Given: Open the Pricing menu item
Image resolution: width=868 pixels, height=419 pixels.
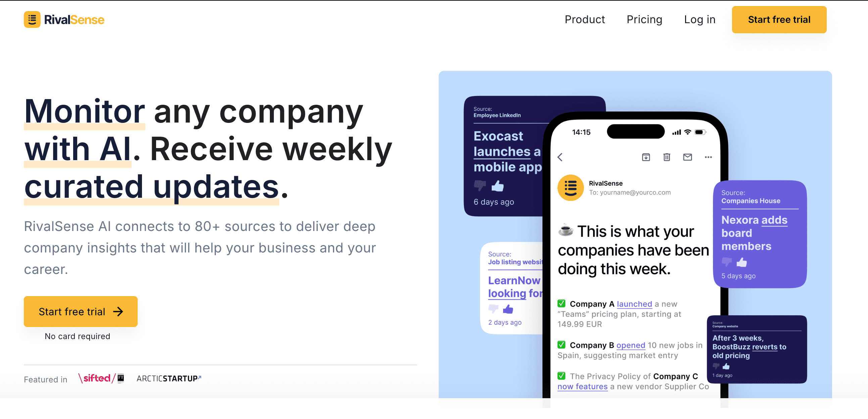Looking at the screenshot, I should click(x=644, y=20).
